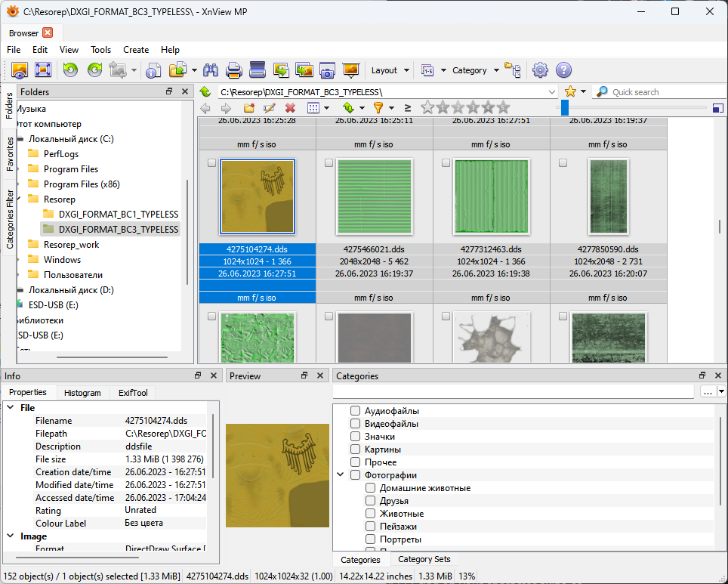
Task: Tick the checkbox on 4275466021.dds thumbnail
Action: (329, 162)
